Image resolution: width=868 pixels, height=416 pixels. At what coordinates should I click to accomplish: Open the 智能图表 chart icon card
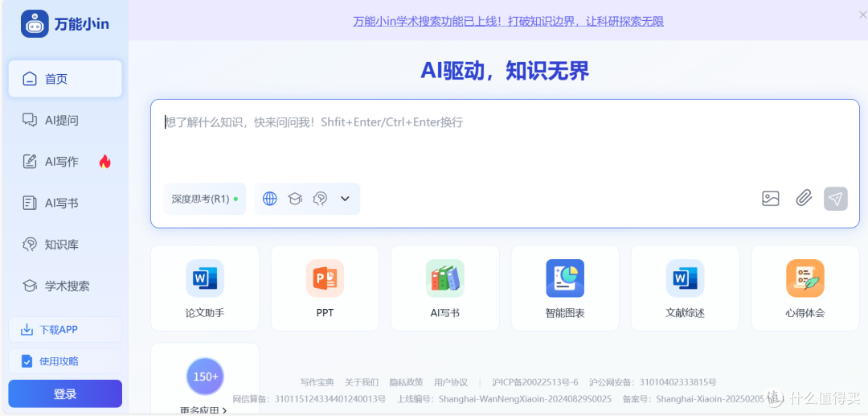pyautogui.click(x=565, y=288)
